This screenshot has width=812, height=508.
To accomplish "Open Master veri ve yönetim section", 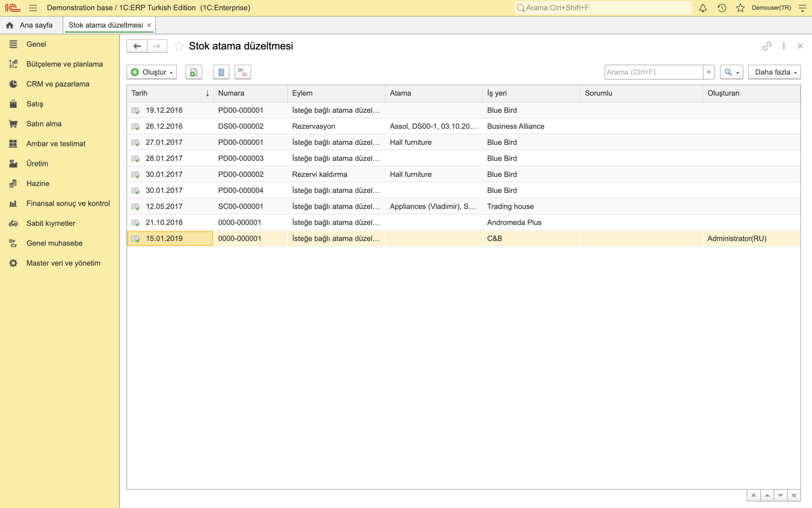I will (x=59, y=263).
